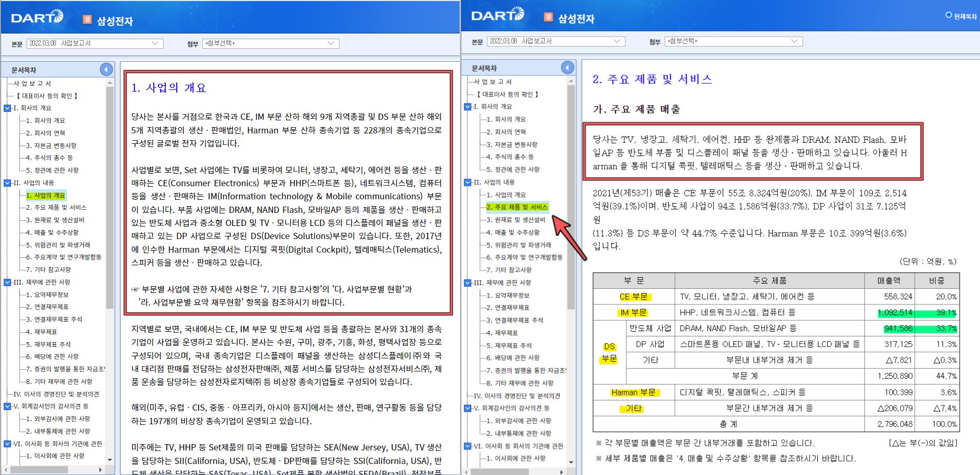The width and height of the screenshot is (980, 475).
Task: Open the 본문 report dropdown in left window
Action: click(x=95, y=43)
